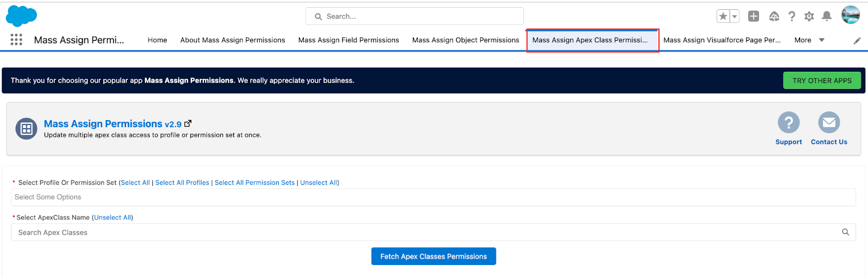Image resolution: width=868 pixels, height=277 pixels.
Task: Click the Contact Us text link
Action: [829, 142]
